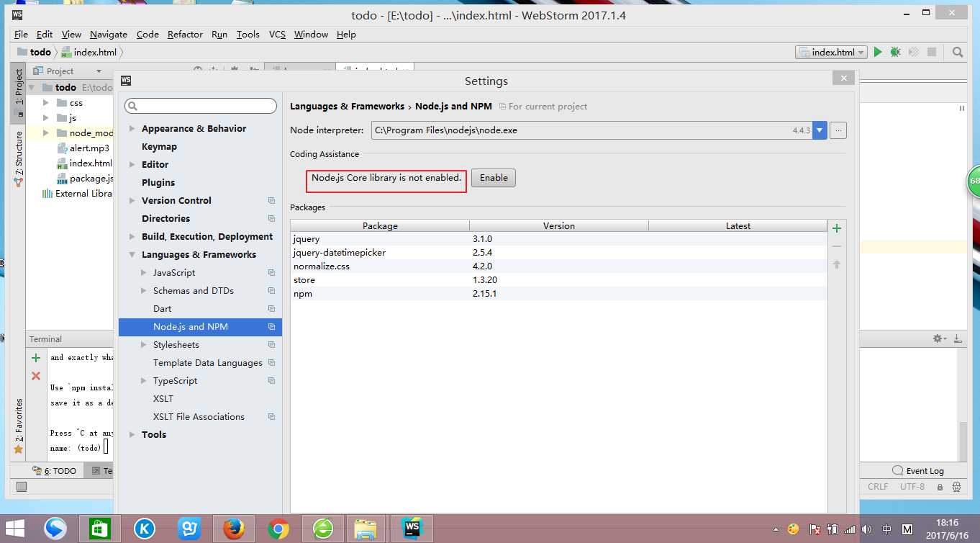This screenshot has width=980, height=543.
Task: Open the File menu
Action: pos(21,35)
